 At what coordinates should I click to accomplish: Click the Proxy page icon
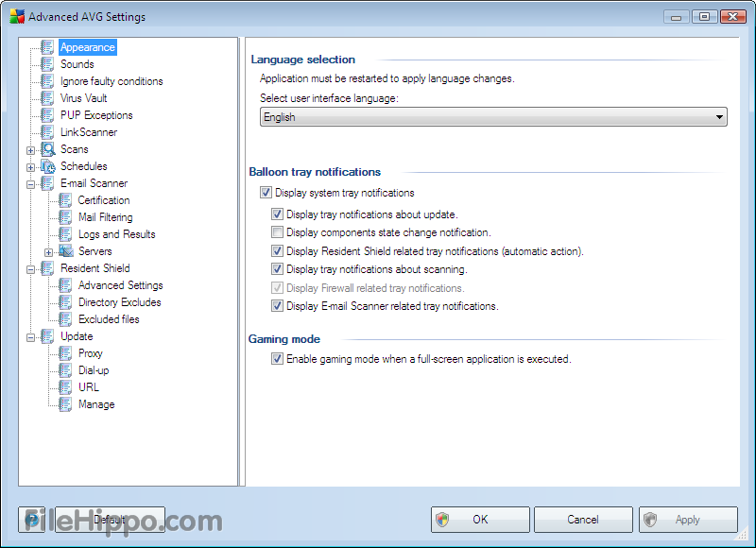point(65,353)
